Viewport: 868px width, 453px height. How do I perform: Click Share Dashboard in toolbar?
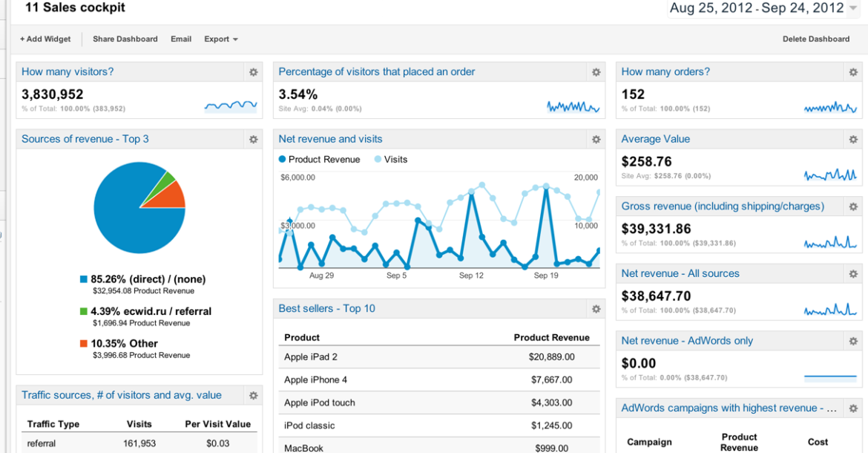[x=125, y=39]
